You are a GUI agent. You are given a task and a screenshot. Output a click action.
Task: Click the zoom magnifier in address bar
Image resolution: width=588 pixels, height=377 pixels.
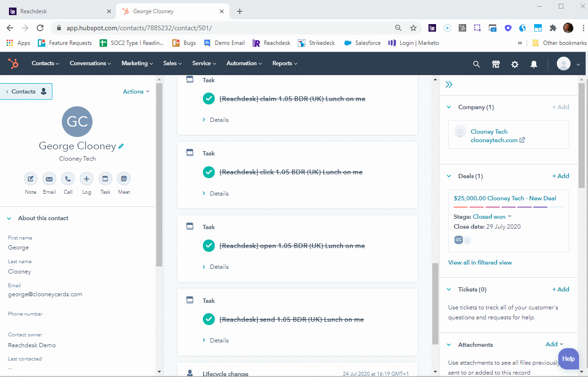point(398,28)
